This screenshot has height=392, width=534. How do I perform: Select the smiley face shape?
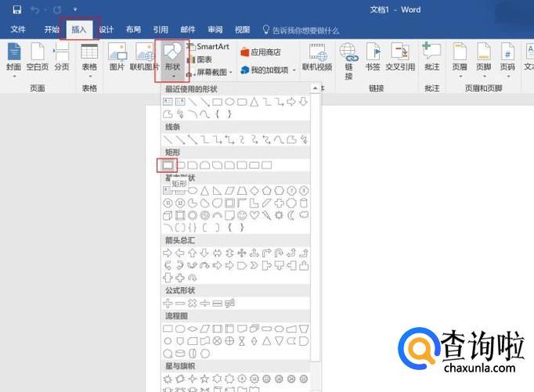pyautogui.click(x=242, y=215)
